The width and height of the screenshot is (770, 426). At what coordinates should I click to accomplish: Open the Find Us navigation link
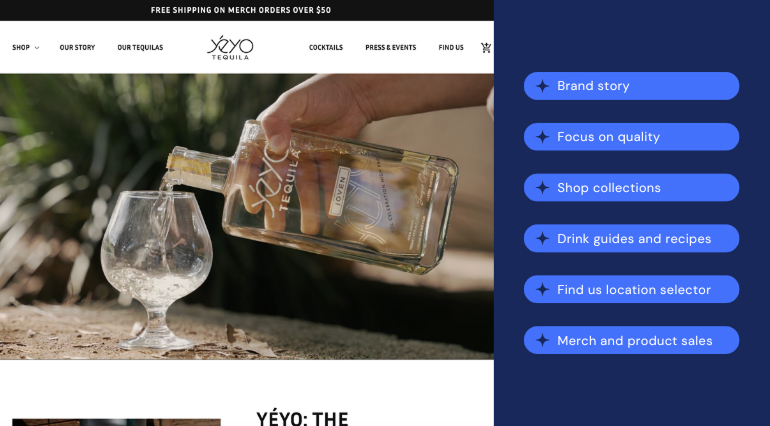(451, 48)
